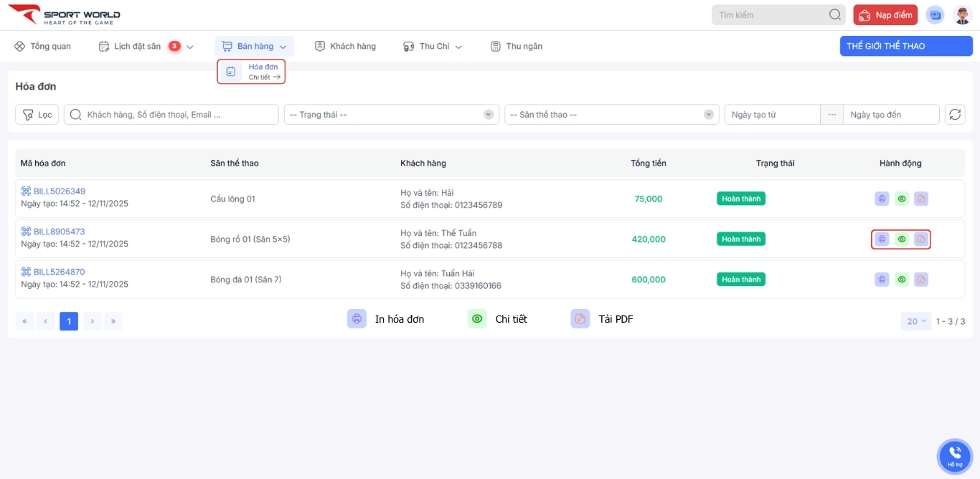Open the Khách hàng menu
This screenshot has height=479, width=980.
coord(345,46)
